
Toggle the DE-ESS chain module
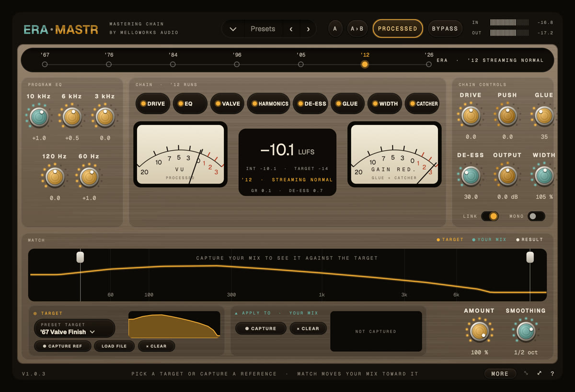click(310, 104)
